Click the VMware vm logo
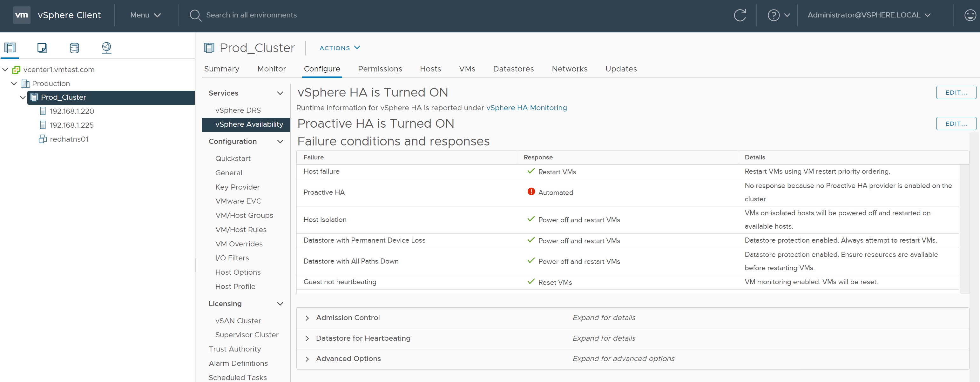 [x=21, y=15]
